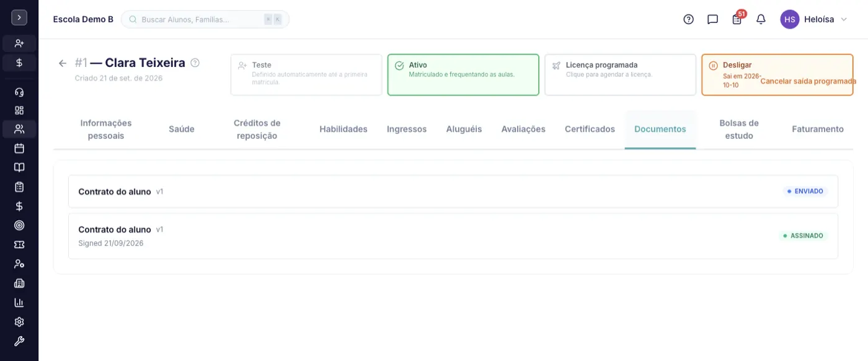Click the ENVIADO status badge
The width and height of the screenshot is (868, 361).
805,192
